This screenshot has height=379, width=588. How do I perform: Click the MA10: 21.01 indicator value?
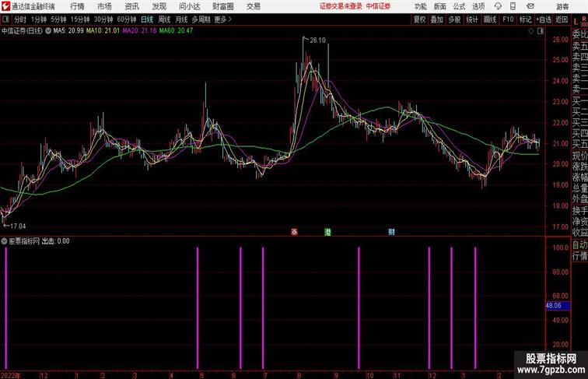pyautogui.click(x=103, y=31)
